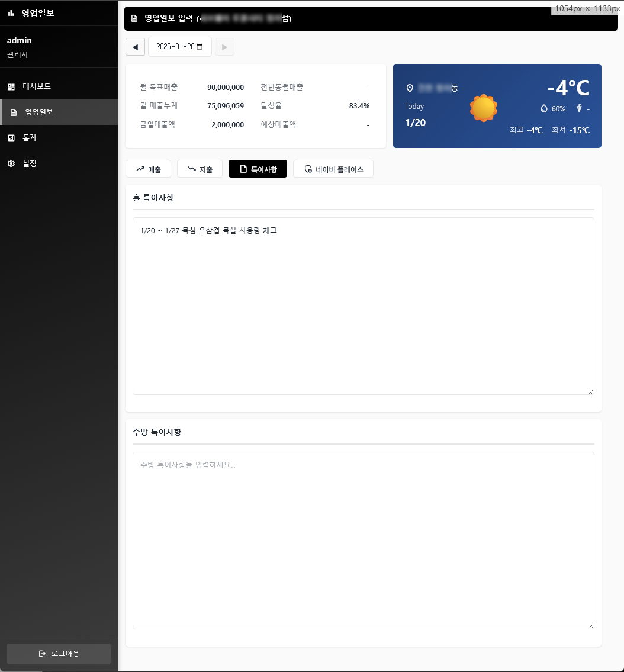Click the weather location pin icon
Screen dimensions: 624x672
(x=410, y=88)
